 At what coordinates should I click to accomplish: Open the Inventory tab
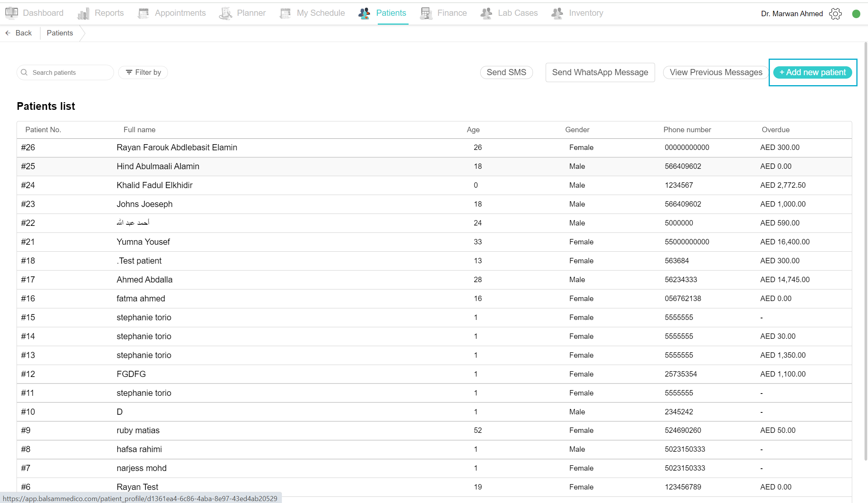coord(586,13)
